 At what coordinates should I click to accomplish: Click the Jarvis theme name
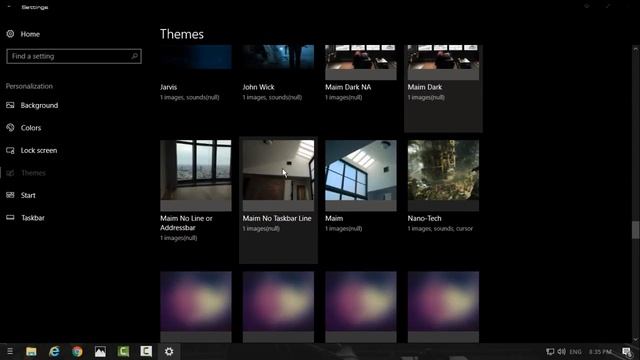pyautogui.click(x=169, y=87)
